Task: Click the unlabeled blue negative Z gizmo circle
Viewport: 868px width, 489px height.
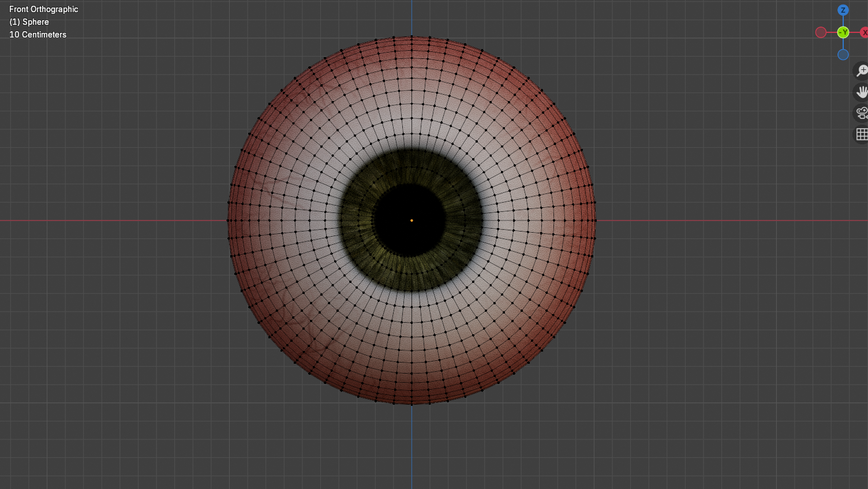Action: pyautogui.click(x=843, y=54)
